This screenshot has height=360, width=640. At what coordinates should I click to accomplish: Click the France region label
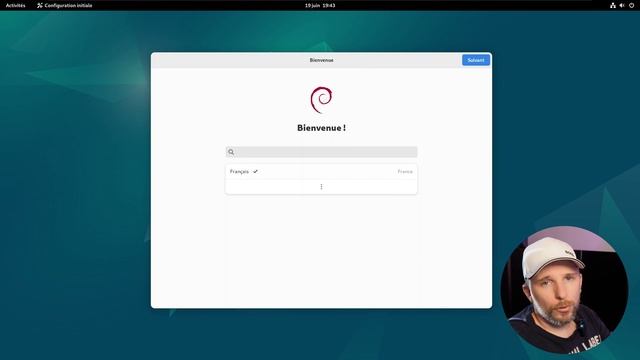tap(405, 171)
